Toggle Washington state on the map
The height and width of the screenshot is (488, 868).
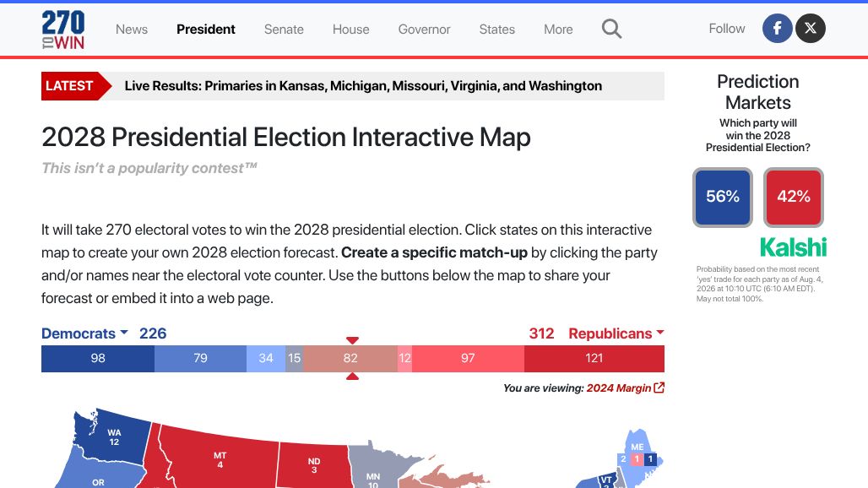point(113,437)
